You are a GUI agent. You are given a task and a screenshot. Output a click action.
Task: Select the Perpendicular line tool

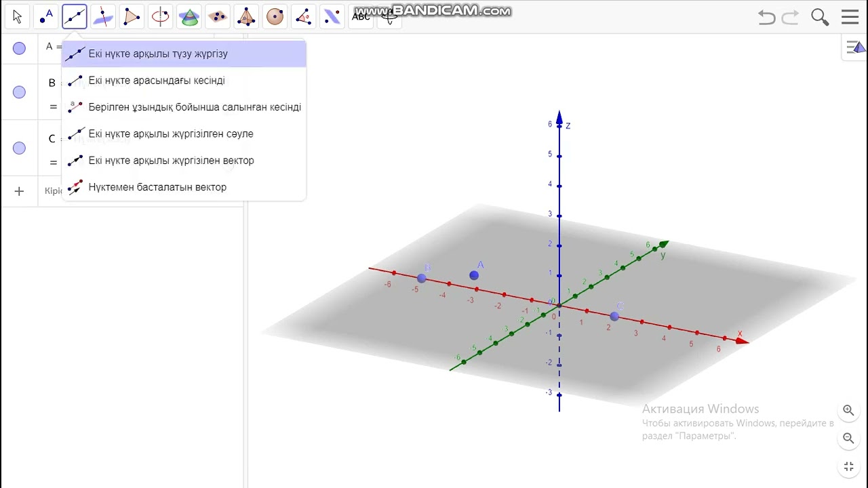pyautogui.click(x=103, y=17)
